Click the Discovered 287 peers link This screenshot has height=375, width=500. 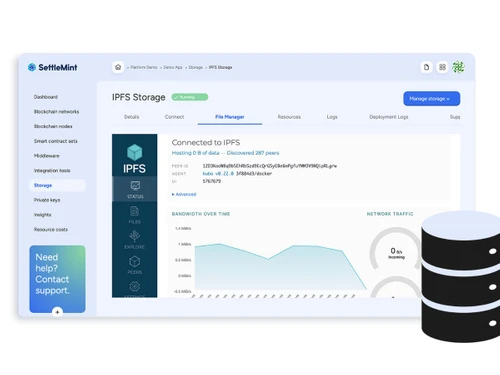point(253,153)
